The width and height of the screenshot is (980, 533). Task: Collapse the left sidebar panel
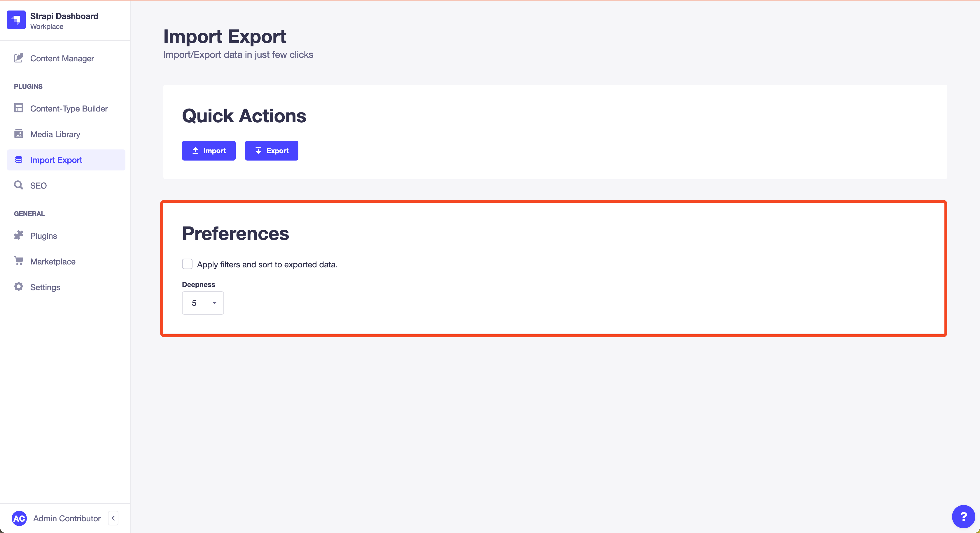[113, 518]
